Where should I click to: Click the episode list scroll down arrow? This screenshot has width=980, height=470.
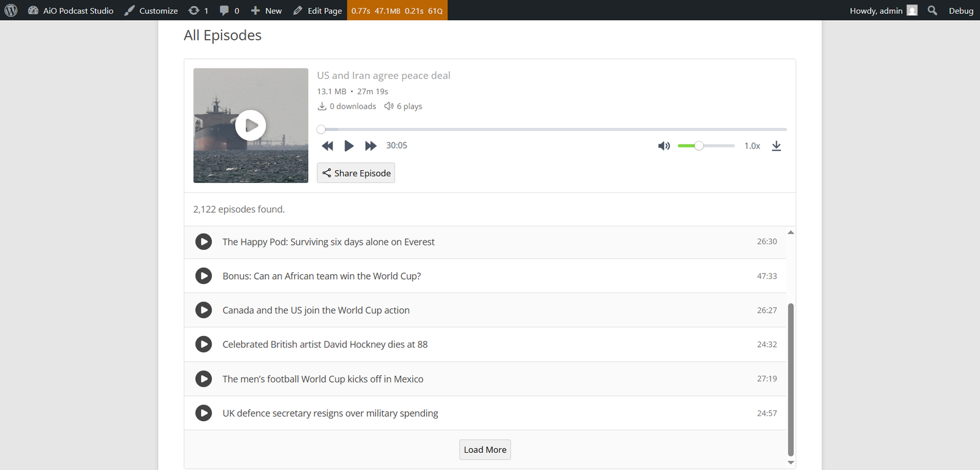[791, 463]
